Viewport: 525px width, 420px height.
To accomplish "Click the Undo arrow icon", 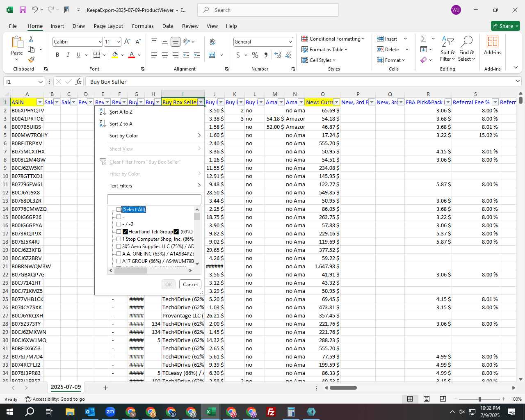I will click(x=35, y=10).
